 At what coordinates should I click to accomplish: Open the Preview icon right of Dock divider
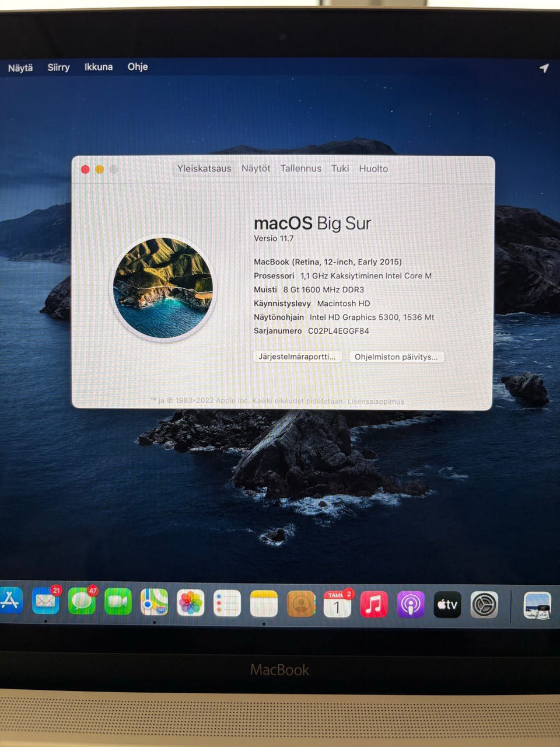(537, 606)
